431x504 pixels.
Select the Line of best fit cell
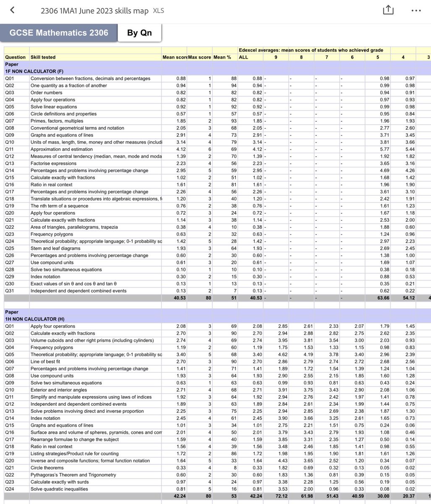pos(95,362)
